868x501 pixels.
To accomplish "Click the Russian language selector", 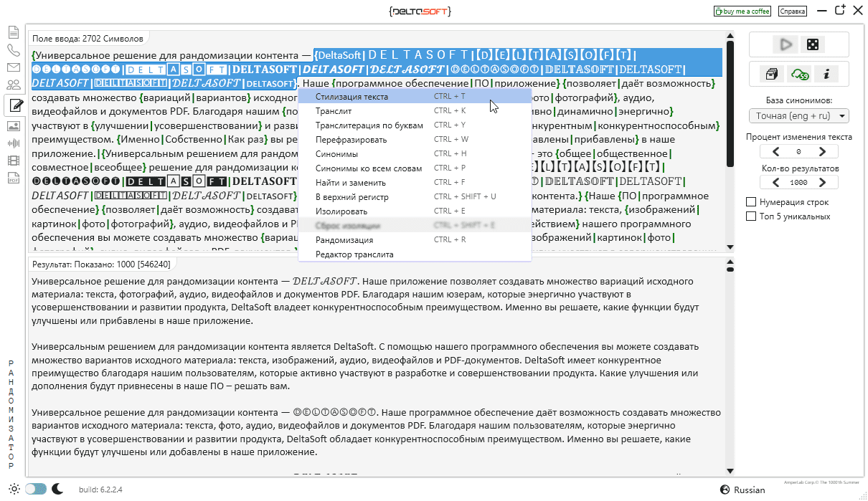I will coord(743,490).
